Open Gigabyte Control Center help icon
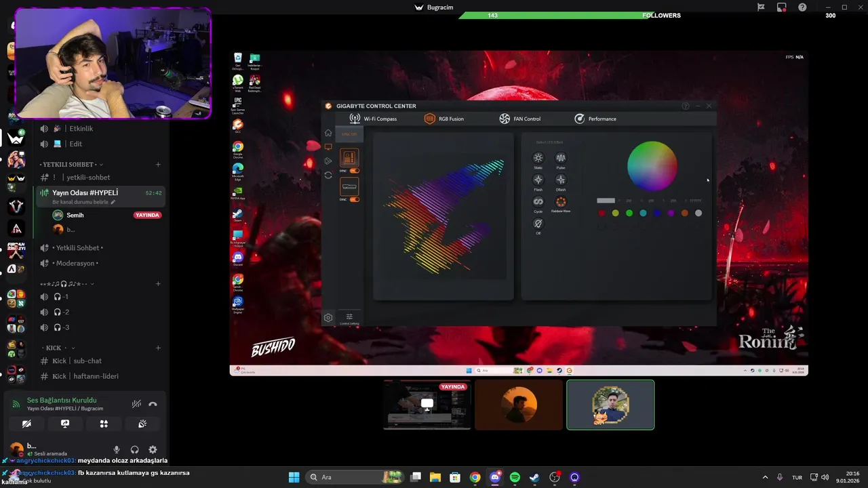 686,106
